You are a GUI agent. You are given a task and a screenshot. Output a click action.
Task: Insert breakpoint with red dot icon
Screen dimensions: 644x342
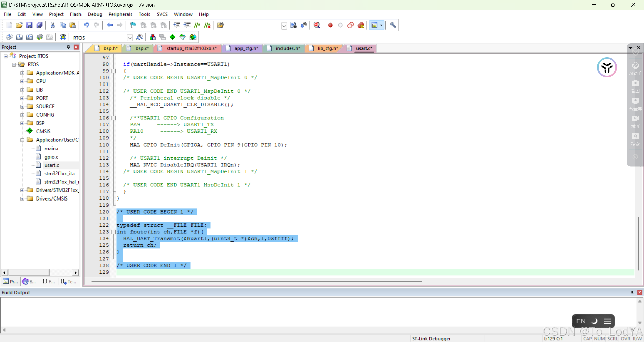(x=330, y=25)
